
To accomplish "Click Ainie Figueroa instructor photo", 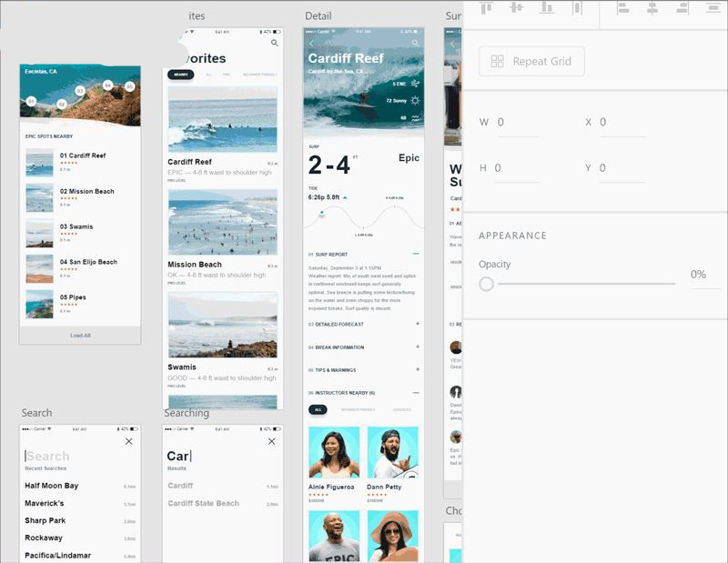I will click(334, 453).
